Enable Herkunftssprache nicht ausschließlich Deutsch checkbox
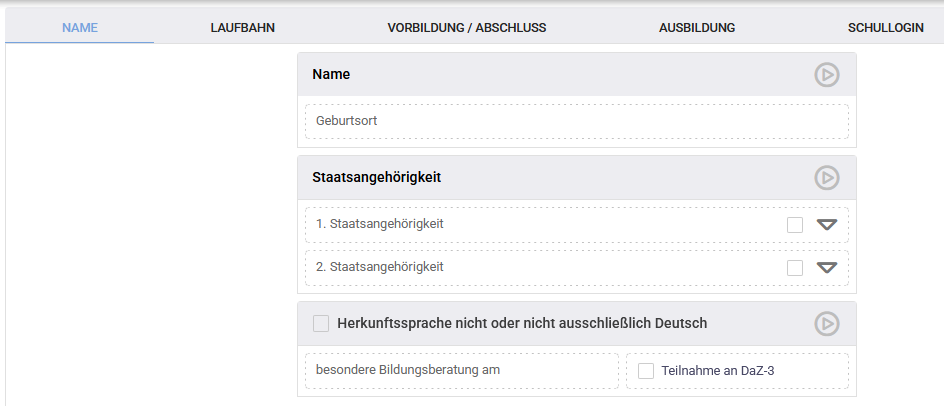This screenshot has width=944, height=406. pyautogui.click(x=321, y=323)
